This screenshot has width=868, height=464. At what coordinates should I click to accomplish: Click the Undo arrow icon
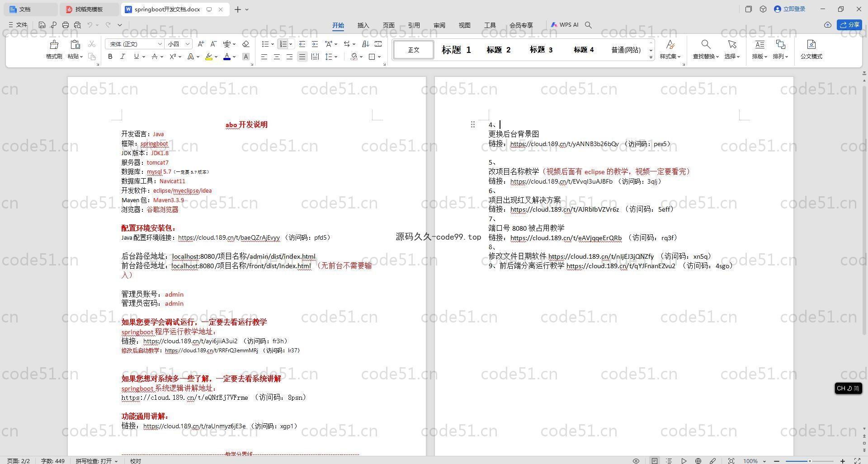coord(90,25)
